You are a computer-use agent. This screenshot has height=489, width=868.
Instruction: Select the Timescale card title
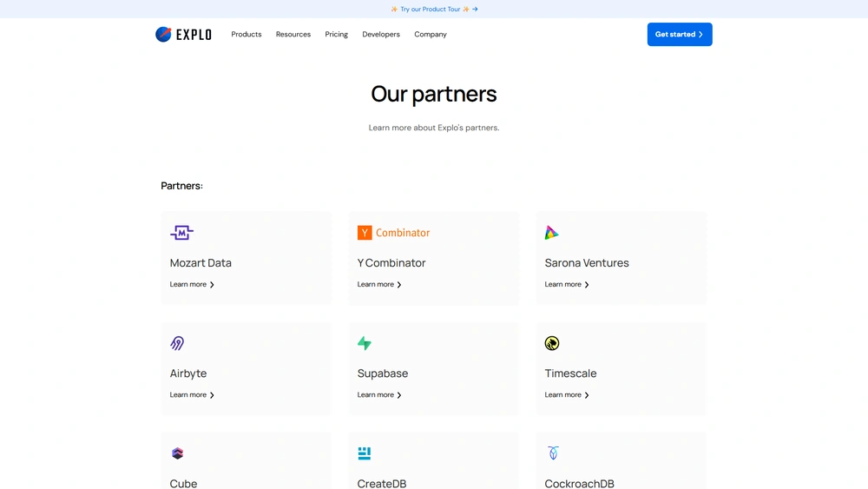pos(571,373)
